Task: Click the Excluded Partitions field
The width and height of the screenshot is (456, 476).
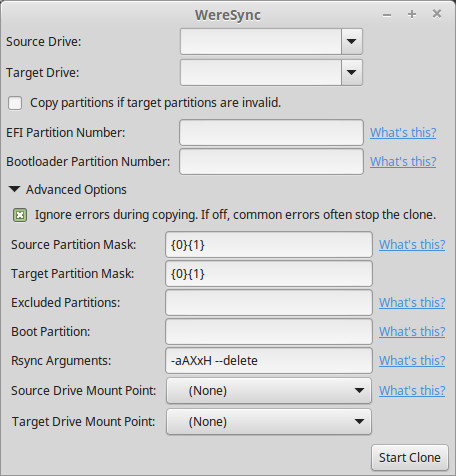Action: 269,303
